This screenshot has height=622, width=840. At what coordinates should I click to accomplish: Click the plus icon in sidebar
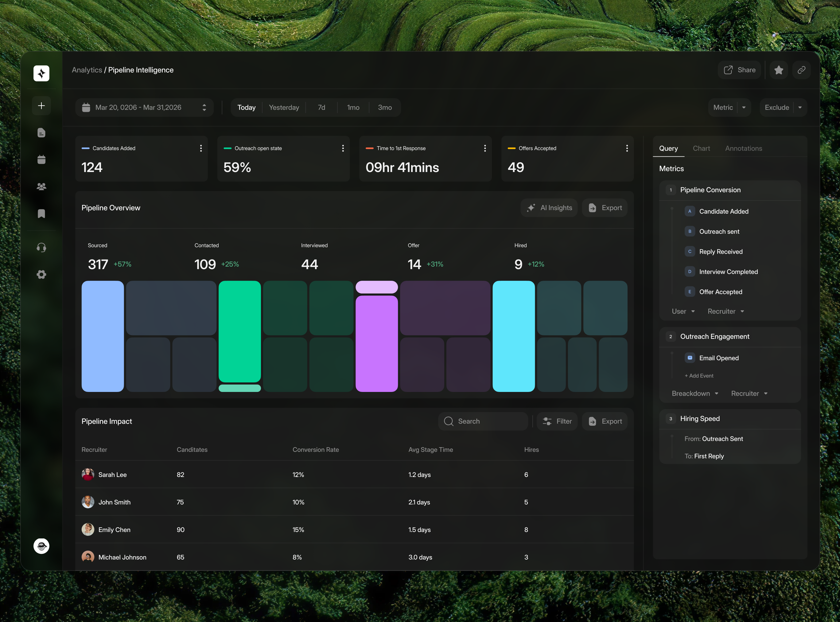(x=41, y=106)
